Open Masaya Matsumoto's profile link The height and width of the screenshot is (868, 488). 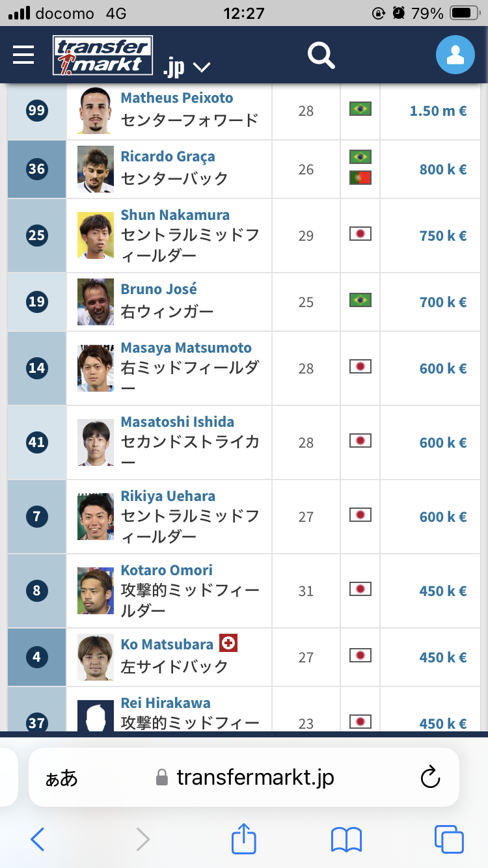pos(186,347)
